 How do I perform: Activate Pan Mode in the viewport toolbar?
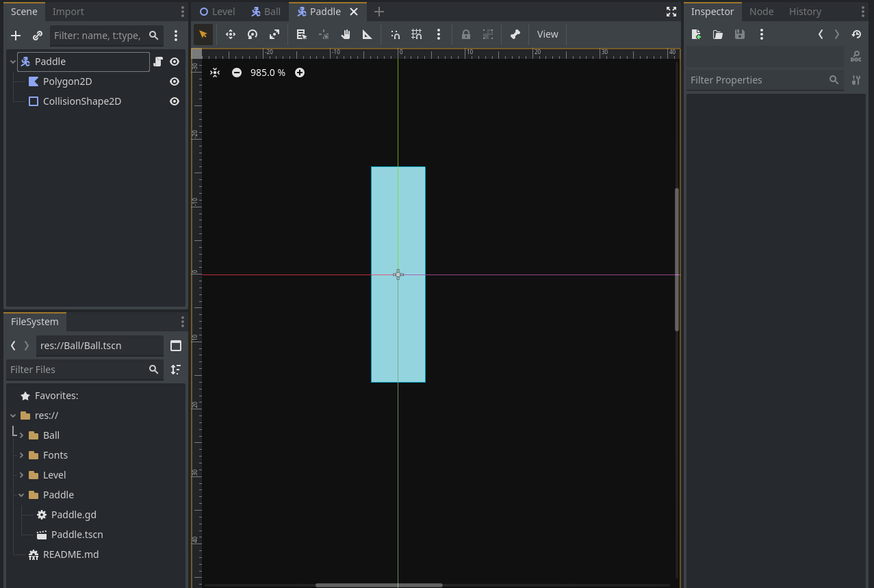[x=346, y=34]
